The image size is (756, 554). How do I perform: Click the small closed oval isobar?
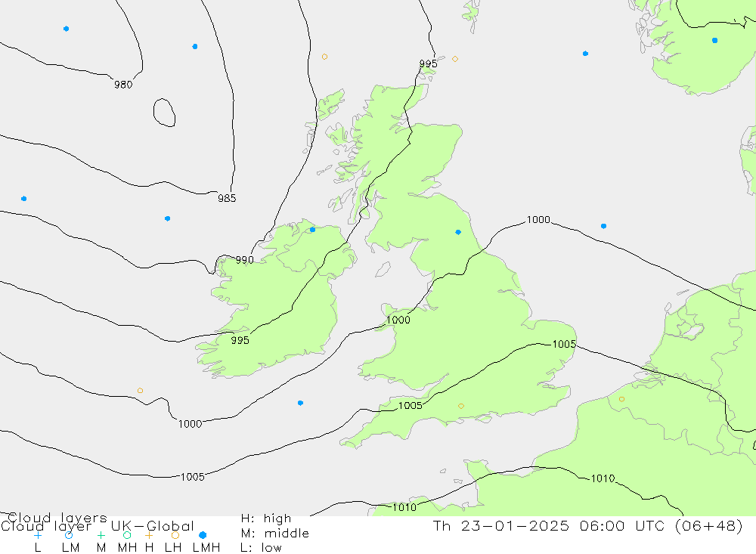click(164, 113)
